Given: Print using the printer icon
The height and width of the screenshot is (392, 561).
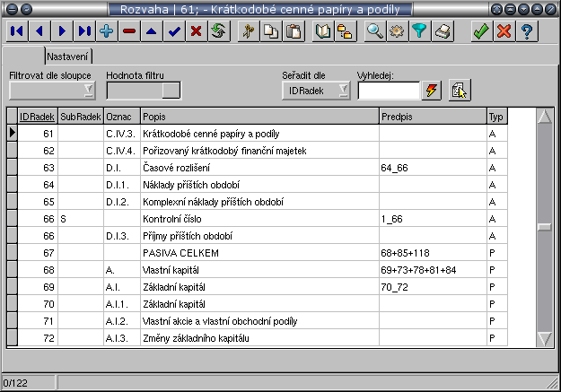Looking at the screenshot, I should tap(442, 30).
